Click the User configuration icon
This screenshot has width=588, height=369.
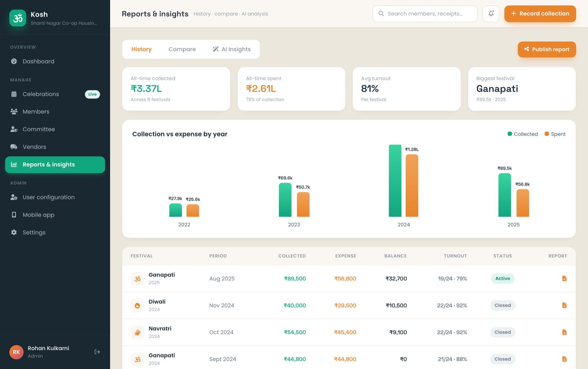click(14, 197)
